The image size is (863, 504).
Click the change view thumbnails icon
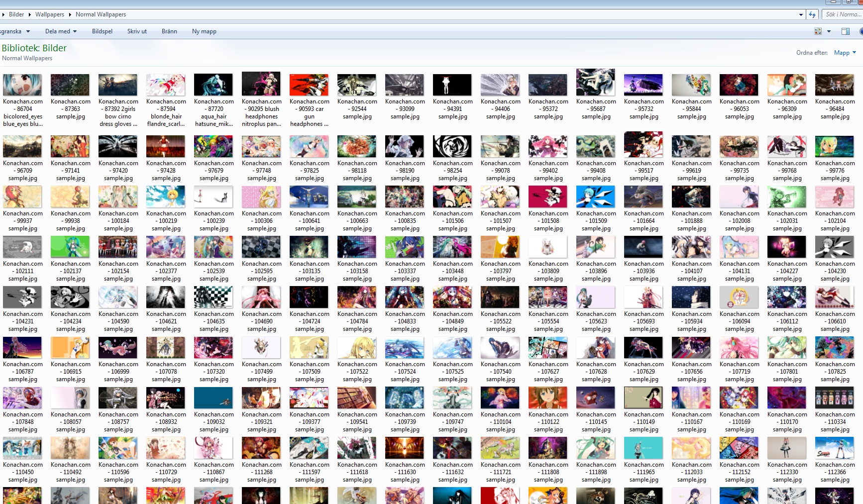818,31
